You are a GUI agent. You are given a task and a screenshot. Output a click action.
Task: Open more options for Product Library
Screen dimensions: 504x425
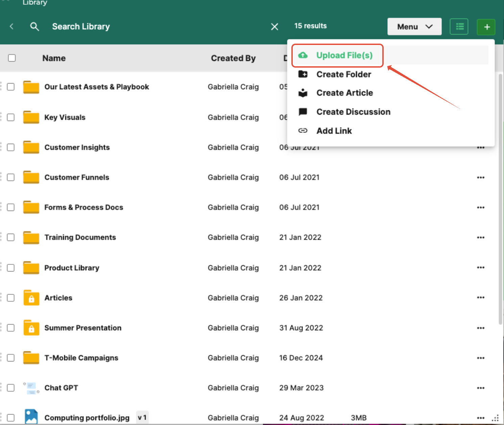(481, 267)
